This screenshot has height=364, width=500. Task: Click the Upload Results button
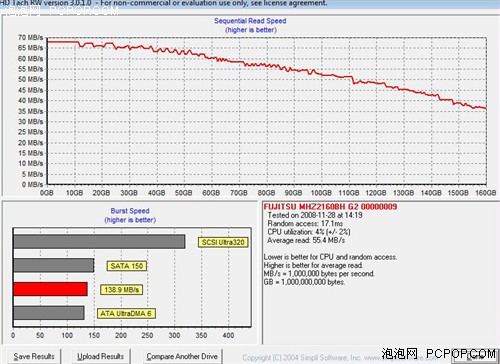point(101,356)
